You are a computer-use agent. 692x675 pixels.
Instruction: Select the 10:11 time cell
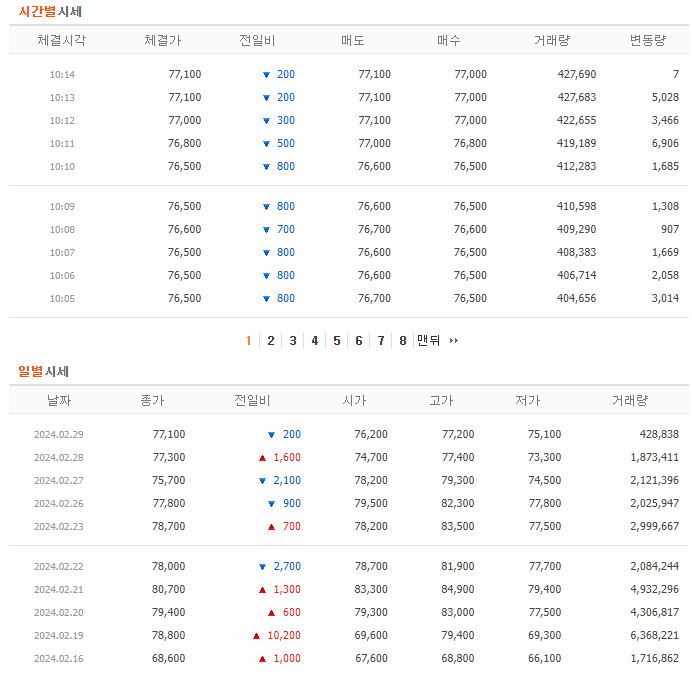point(62,143)
